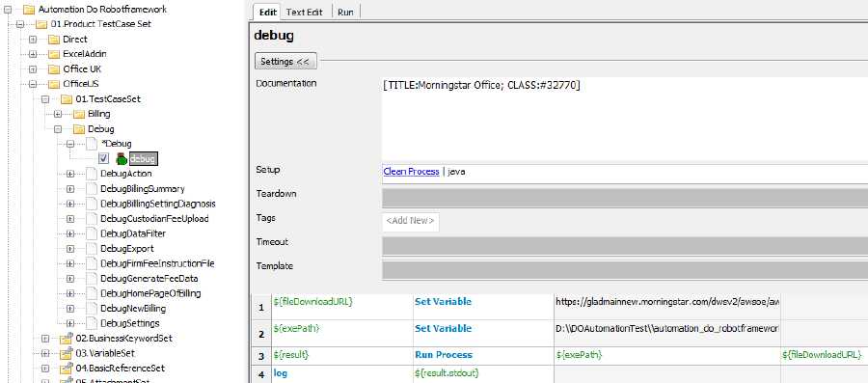Screen dimensions: 868x383
Task: Toggle the debug test case checkbox
Action: click(x=103, y=159)
